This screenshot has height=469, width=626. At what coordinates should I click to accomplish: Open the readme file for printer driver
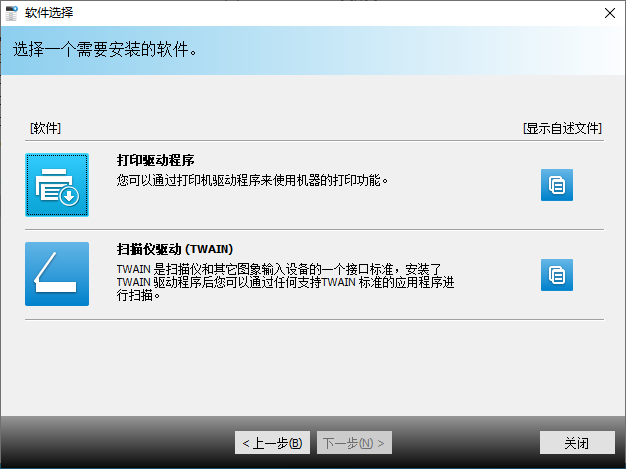point(557,185)
